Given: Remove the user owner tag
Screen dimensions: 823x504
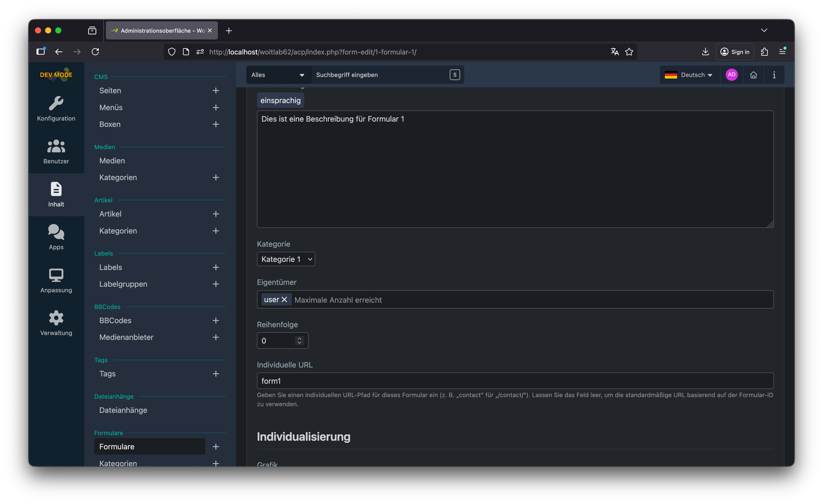Looking at the screenshot, I should (x=284, y=300).
